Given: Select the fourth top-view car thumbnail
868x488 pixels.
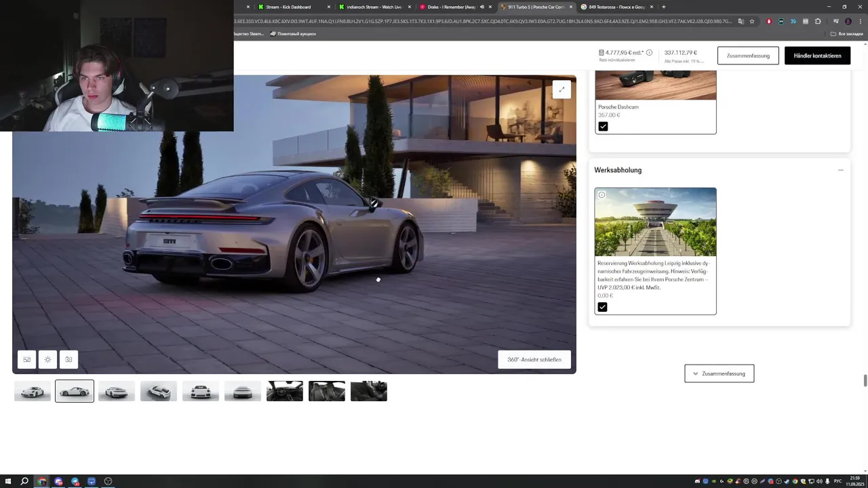Looking at the screenshot, I should click(159, 391).
